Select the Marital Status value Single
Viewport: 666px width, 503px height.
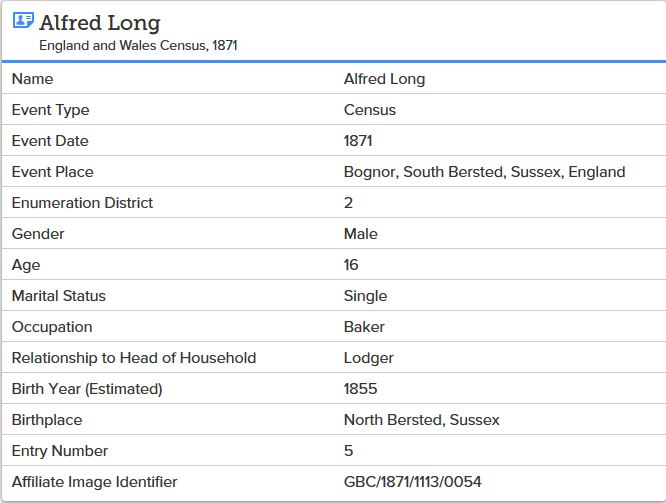pos(365,296)
